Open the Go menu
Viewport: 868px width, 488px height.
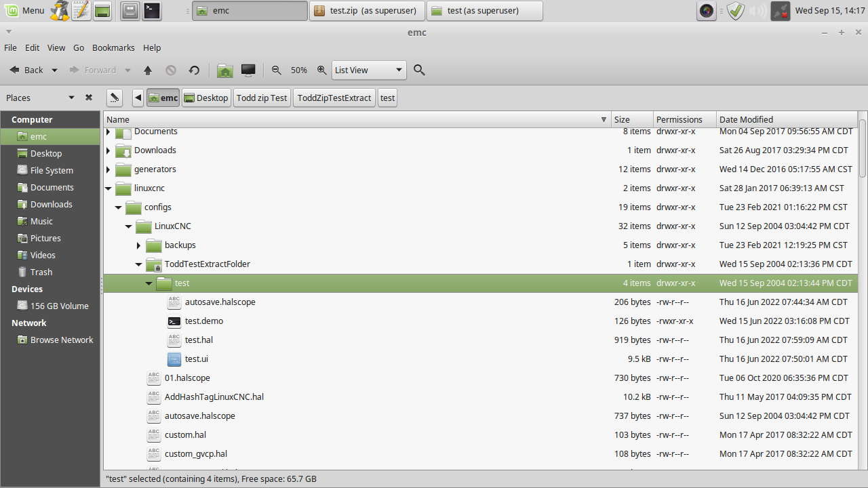pos(79,48)
